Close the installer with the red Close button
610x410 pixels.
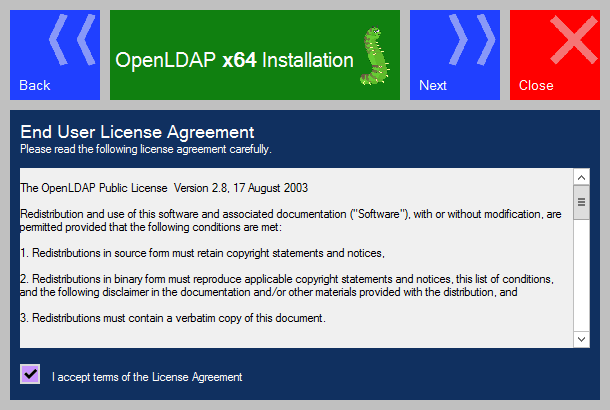point(555,55)
